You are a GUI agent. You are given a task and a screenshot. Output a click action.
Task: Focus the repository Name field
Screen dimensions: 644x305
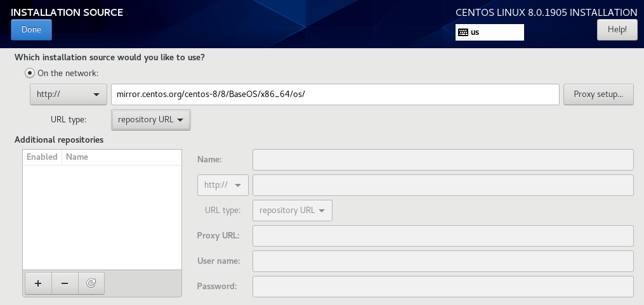coord(443,160)
